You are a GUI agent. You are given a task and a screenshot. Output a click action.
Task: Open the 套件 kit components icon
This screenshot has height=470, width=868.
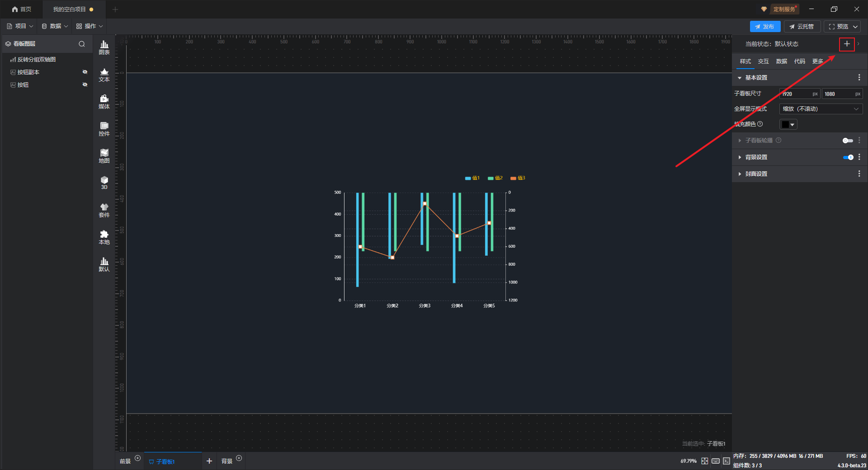pyautogui.click(x=104, y=210)
